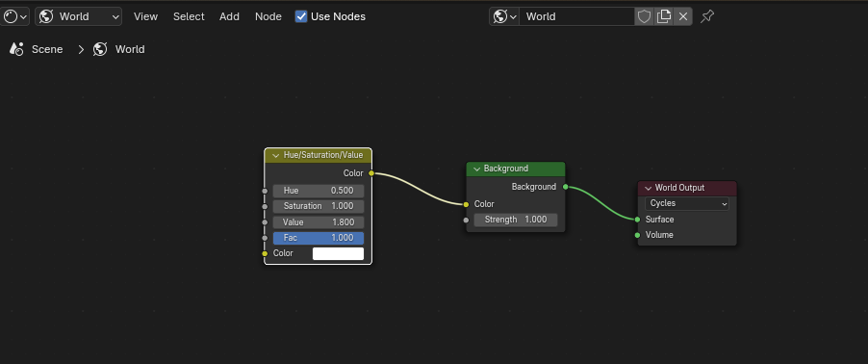This screenshot has width=868, height=364.
Task: Adjust the Fac 1.000 slider
Action: point(319,238)
